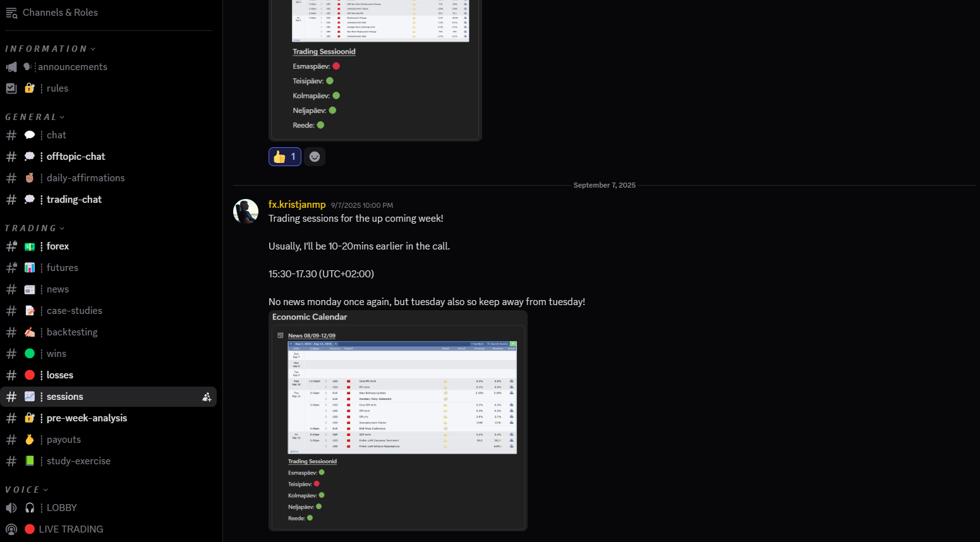Open the forex channel

tap(57, 246)
